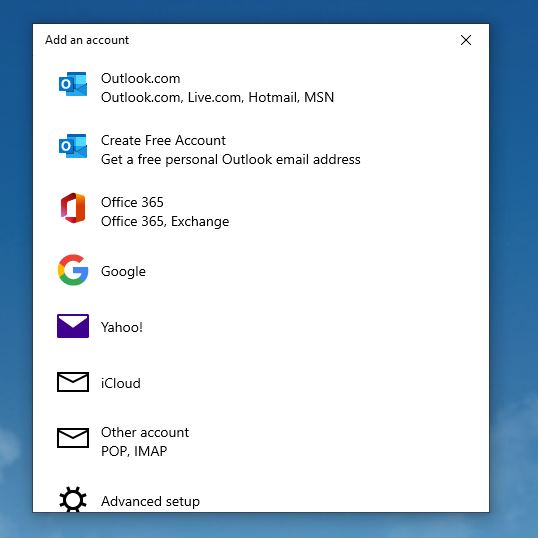This screenshot has height=538, width=538.
Task: Click the iCloud envelope icon
Action: tap(73, 382)
